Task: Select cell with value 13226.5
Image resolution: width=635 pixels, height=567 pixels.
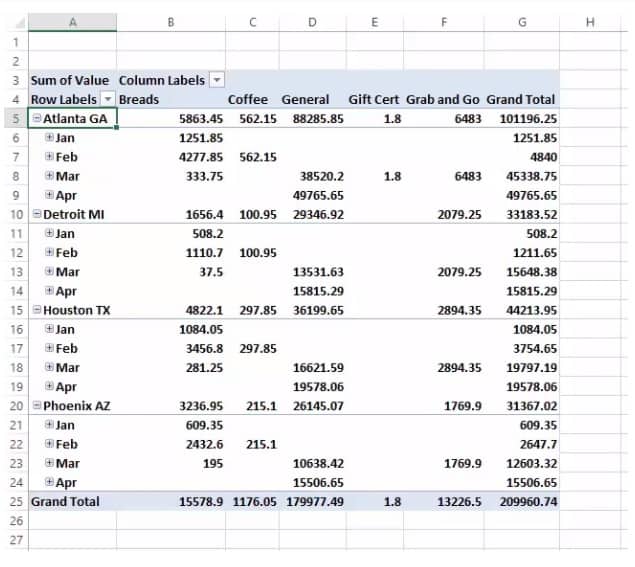Action: click(x=443, y=501)
